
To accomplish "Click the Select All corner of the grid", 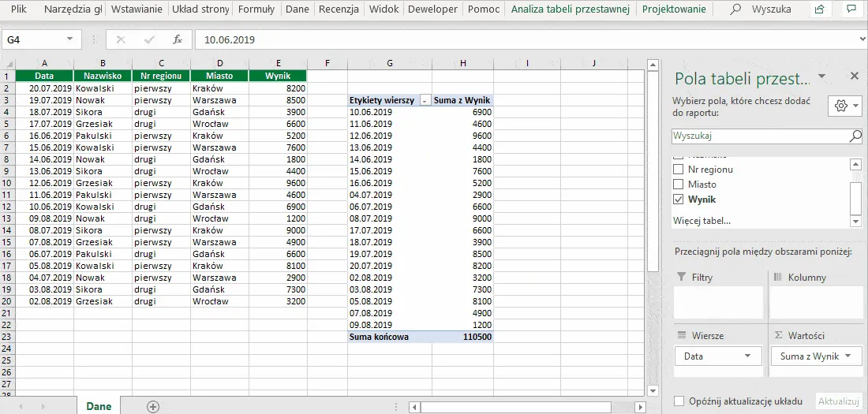I will 8,63.
